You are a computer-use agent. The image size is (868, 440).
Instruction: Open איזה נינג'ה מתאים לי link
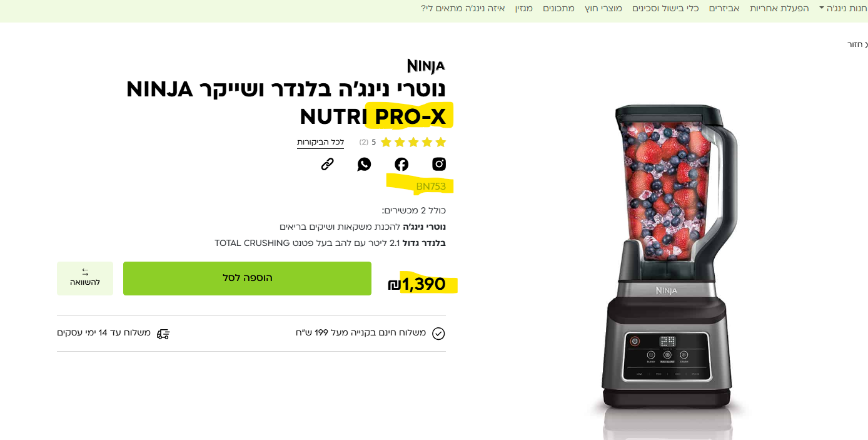click(463, 8)
